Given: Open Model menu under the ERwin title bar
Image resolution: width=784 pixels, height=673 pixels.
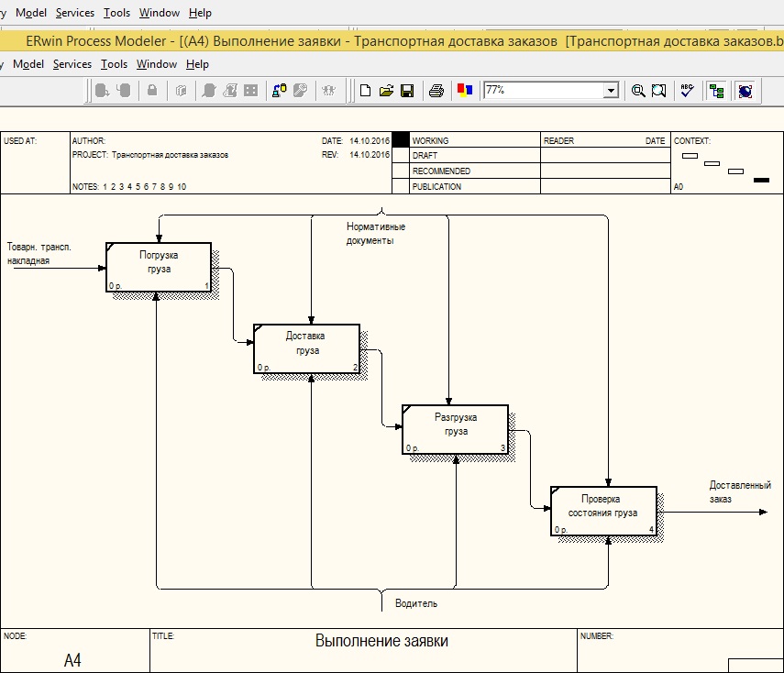Looking at the screenshot, I should click(x=28, y=64).
